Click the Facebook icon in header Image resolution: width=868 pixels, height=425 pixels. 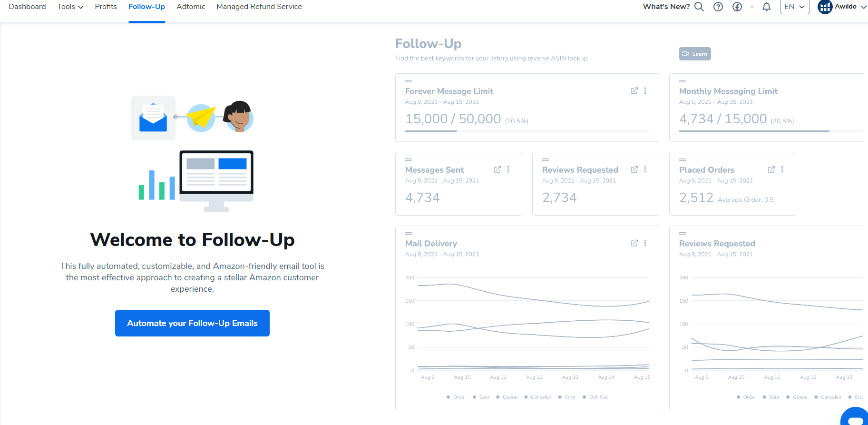coord(737,7)
